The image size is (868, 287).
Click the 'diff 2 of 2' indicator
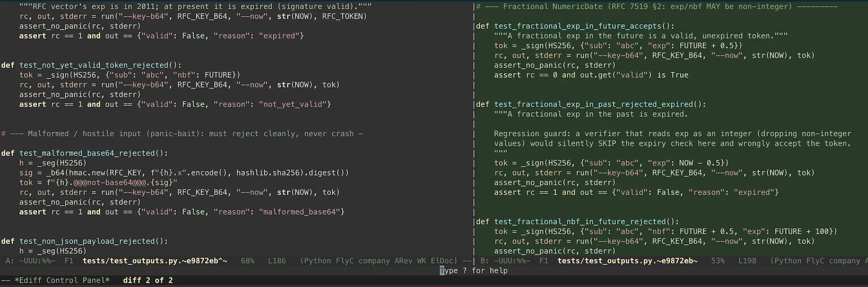[x=148, y=280]
